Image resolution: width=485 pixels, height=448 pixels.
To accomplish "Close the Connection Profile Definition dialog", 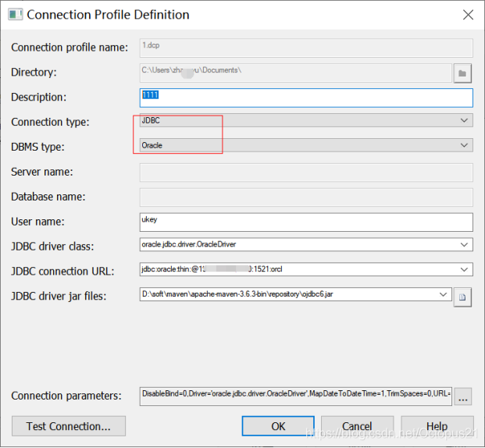I will coord(468,15).
